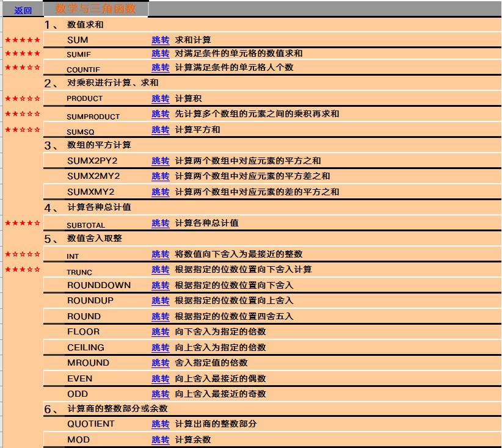Jump via 跳转 link for ROUNDDOWN
502x448 pixels.
tap(161, 285)
